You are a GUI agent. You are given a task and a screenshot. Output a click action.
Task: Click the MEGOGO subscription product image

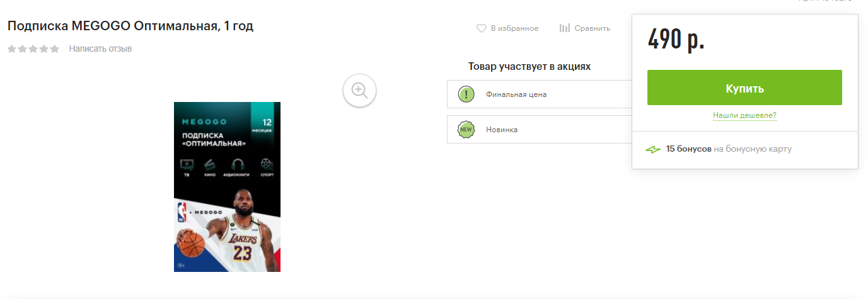[x=227, y=187]
